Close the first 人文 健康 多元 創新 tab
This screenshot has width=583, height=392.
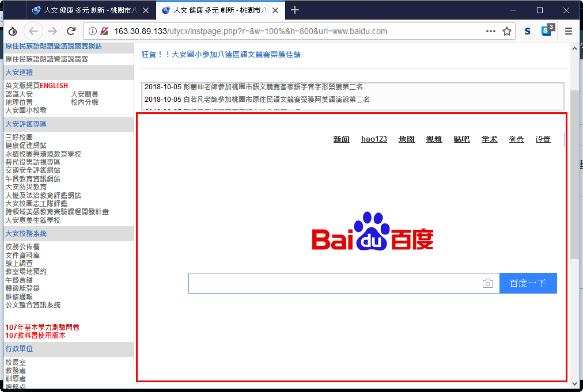pyautogui.click(x=146, y=10)
